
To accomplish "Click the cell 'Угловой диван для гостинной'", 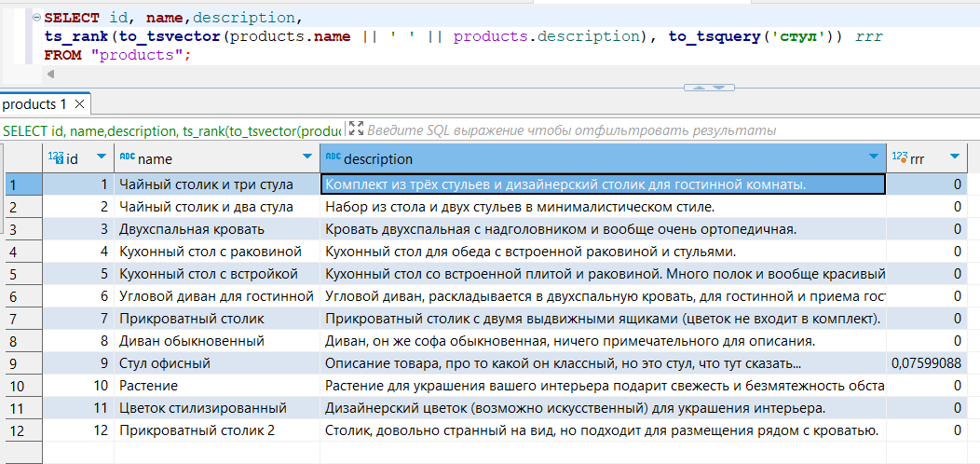I will tap(217, 296).
